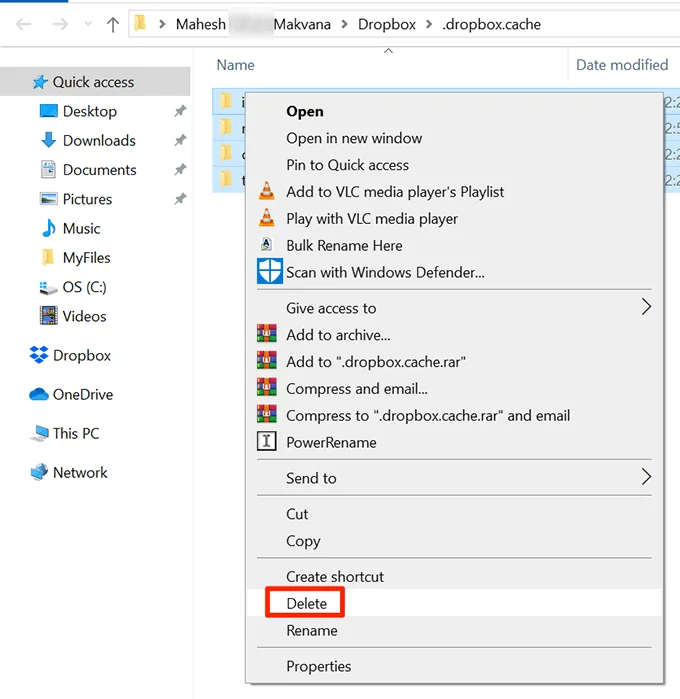Select This PC in the sidebar
Screen dimensions: 680x699
point(76,433)
